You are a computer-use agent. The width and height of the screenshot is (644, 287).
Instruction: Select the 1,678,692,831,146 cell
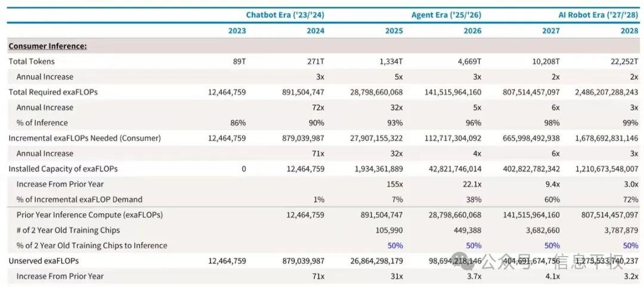607,138
